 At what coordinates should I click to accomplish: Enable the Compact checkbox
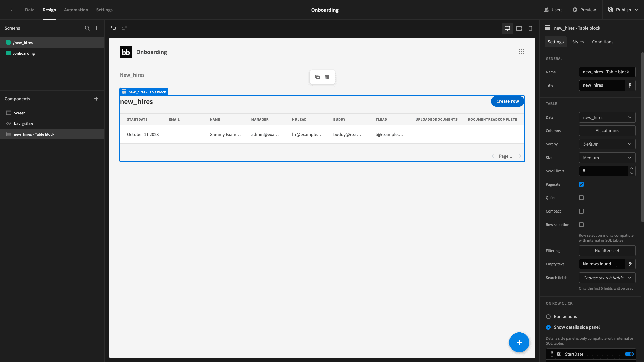pos(581,211)
